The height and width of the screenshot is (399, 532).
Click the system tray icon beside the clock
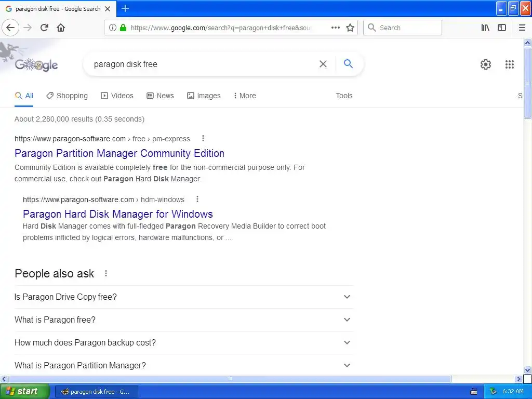[x=494, y=392]
